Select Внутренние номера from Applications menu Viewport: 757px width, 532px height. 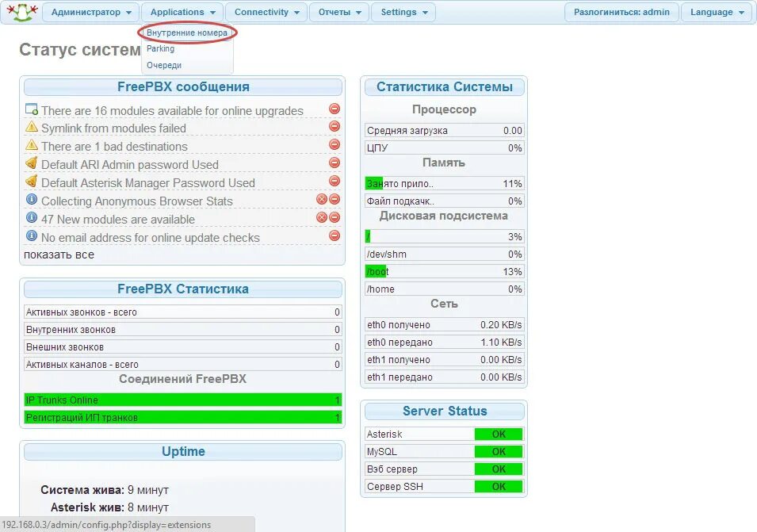point(187,33)
